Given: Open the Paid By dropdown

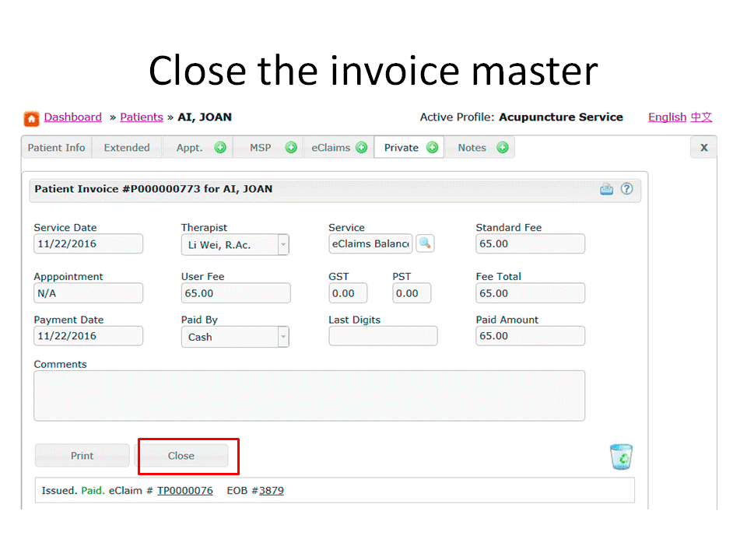Looking at the screenshot, I should pos(284,336).
